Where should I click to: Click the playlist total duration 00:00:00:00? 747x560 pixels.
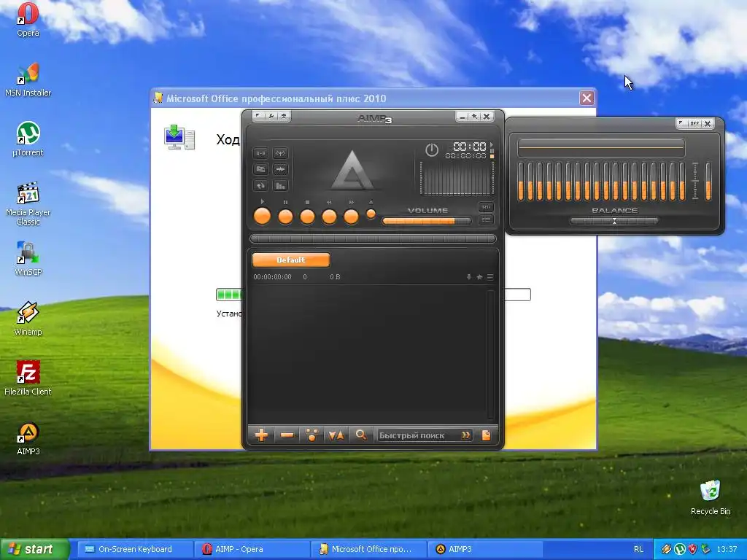pyautogui.click(x=273, y=276)
